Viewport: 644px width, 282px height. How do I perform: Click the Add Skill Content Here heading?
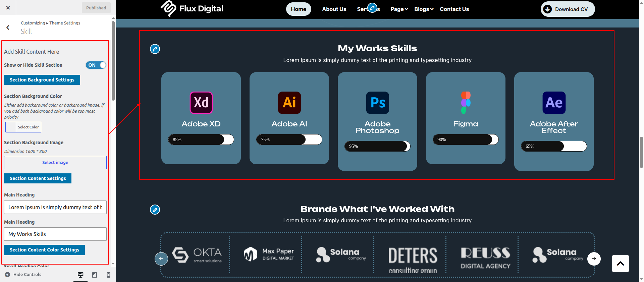pos(32,52)
